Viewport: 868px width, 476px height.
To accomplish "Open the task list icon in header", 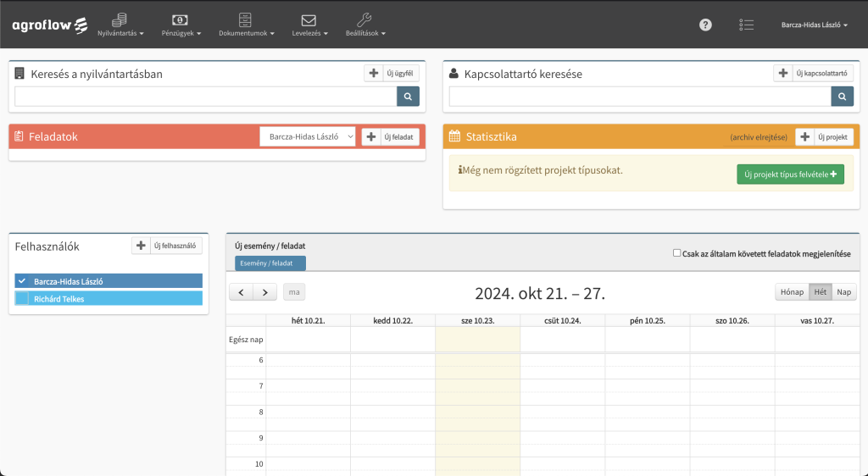I will click(746, 25).
